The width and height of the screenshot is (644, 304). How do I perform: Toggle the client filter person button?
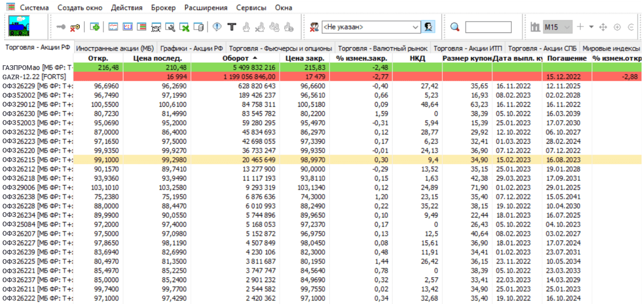(429, 27)
